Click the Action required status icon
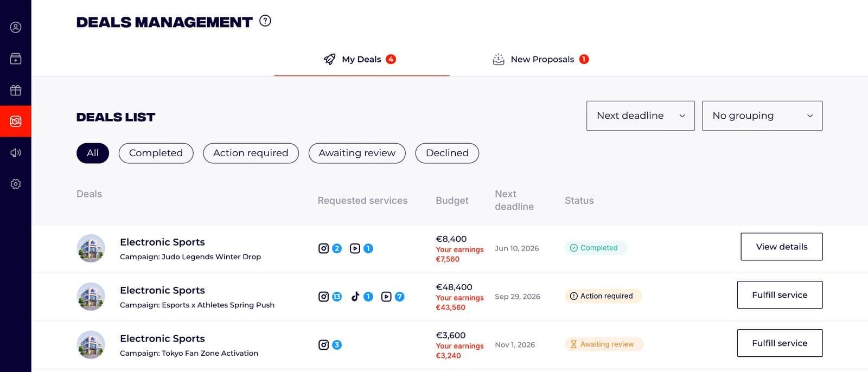Image resolution: width=868 pixels, height=372 pixels. tap(573, 296)
